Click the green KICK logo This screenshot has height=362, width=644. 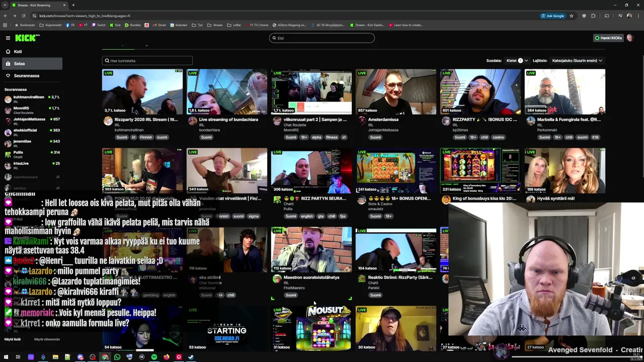pos(27,38)
